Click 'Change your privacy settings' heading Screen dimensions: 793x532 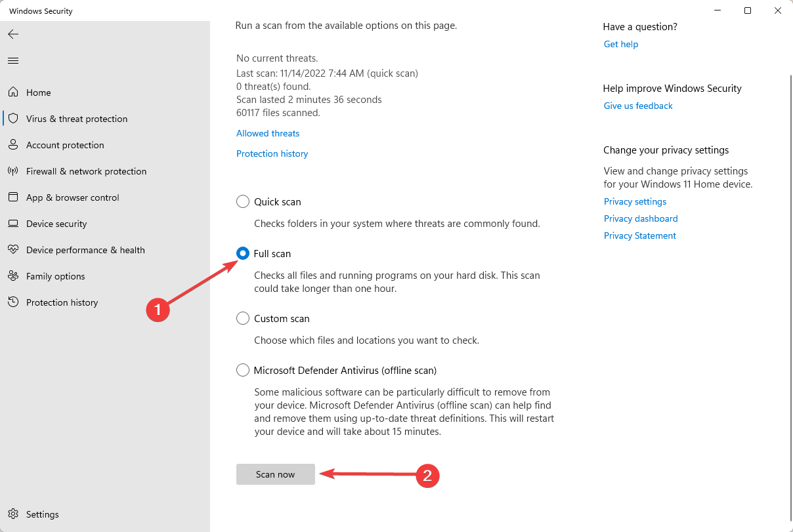click(x=666, y=150)
